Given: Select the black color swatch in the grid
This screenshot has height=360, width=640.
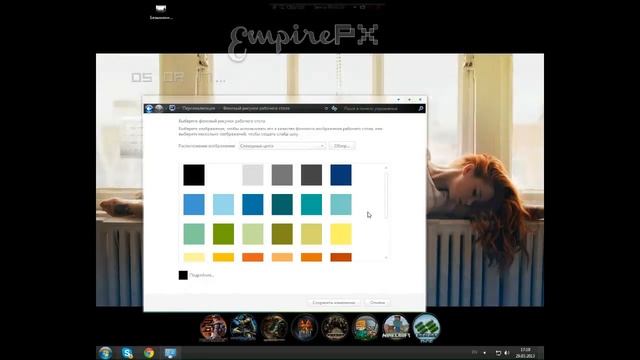Looking at the screenshot, I should coord(194,175).
